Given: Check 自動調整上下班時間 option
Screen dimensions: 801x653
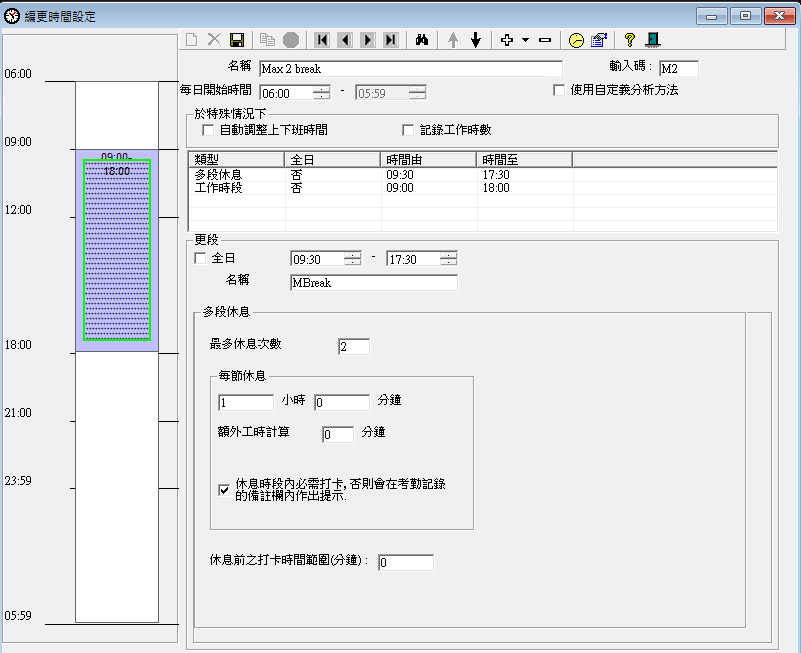Looking at the screenshot, I should tap(208, 130).
